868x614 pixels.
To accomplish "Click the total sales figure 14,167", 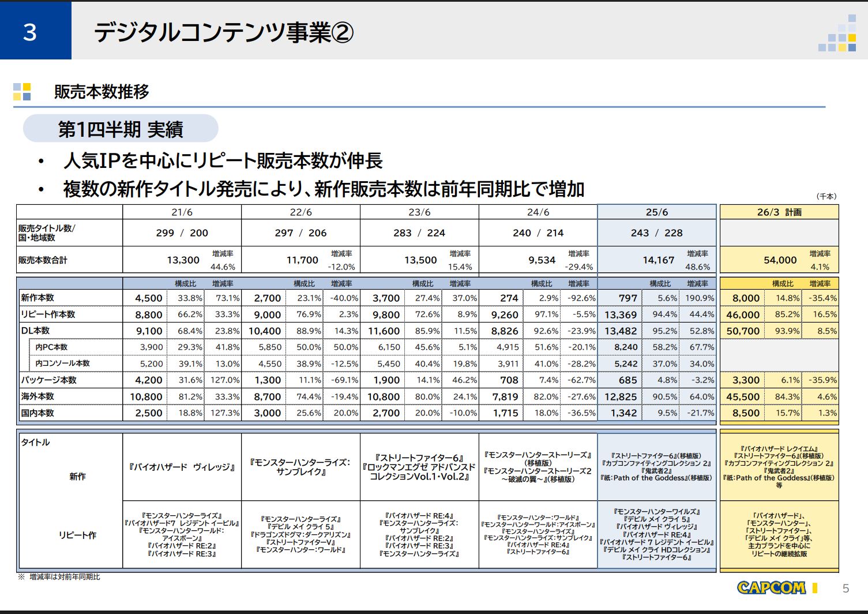I will coord(659,260).
